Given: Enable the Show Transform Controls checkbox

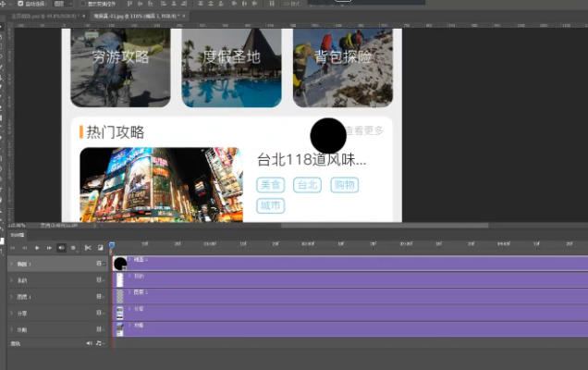Looking at the screenshot, I should point(82,4).
